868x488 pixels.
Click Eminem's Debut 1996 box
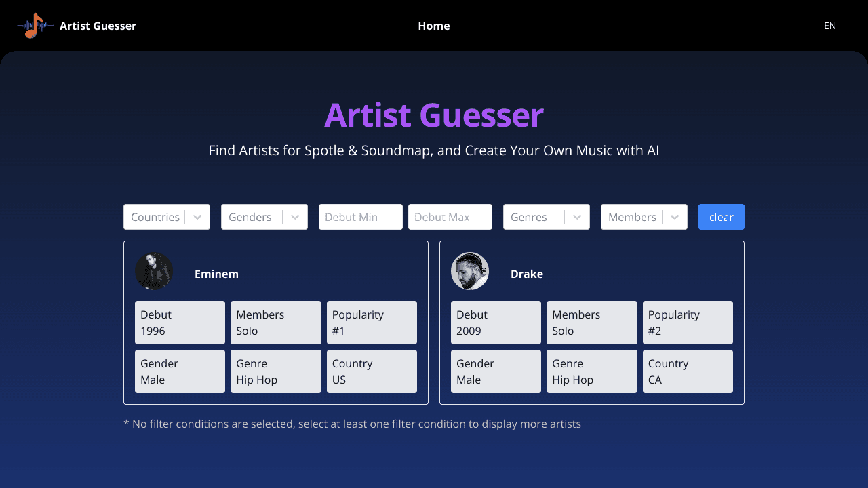click(x=180, y=323)
